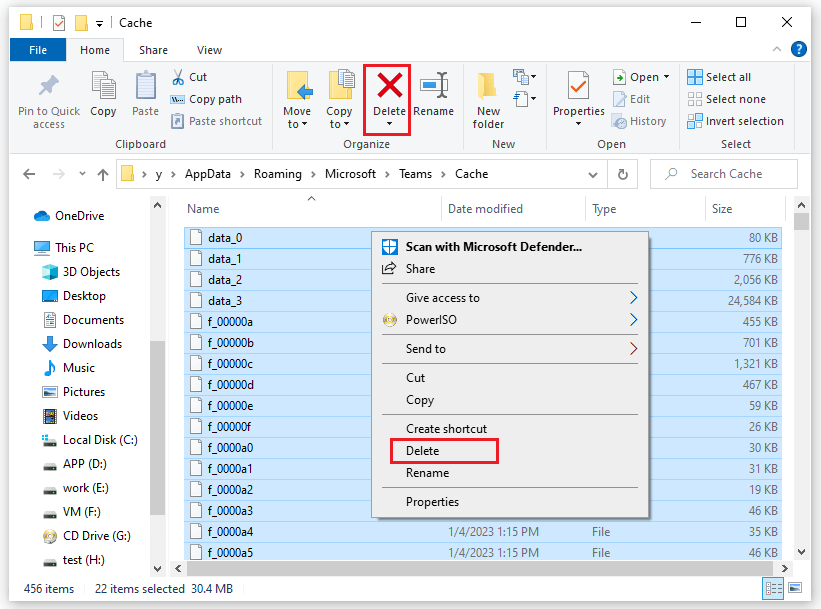Switch to the View ribbon tab

[x=209, y=50]
